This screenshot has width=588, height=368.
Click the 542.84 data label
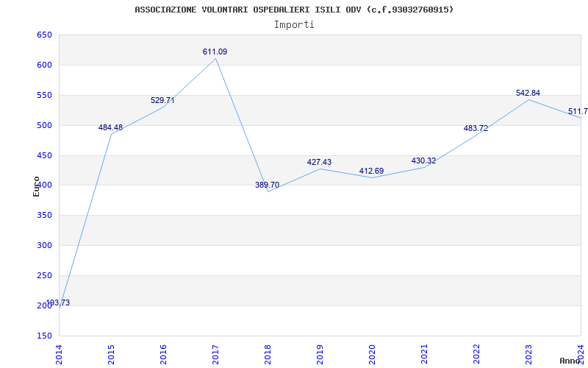pyautogui.click(x=528, y=93)
